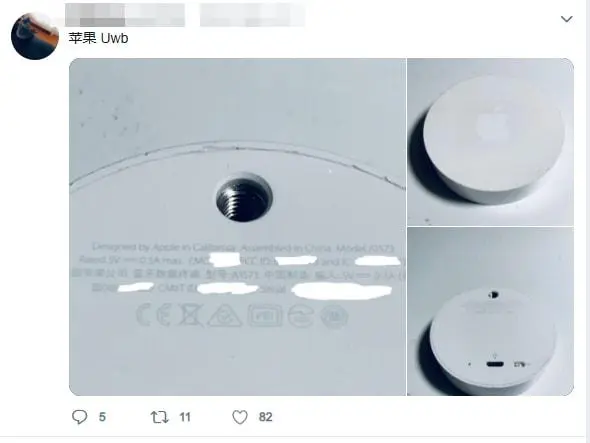Image resolution: width=590 pixels, height=443 pixels.
Task: Click the Apple logo on the white puck photo
Action: [x=491, y=124]
